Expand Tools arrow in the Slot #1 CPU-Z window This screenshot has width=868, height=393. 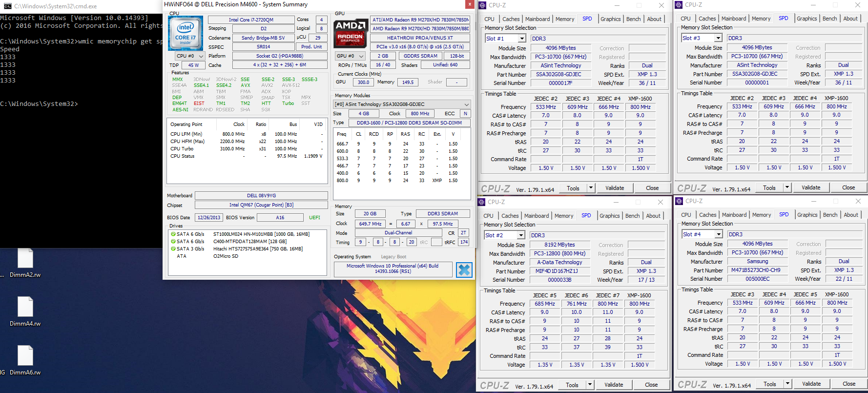pos(591,188)
